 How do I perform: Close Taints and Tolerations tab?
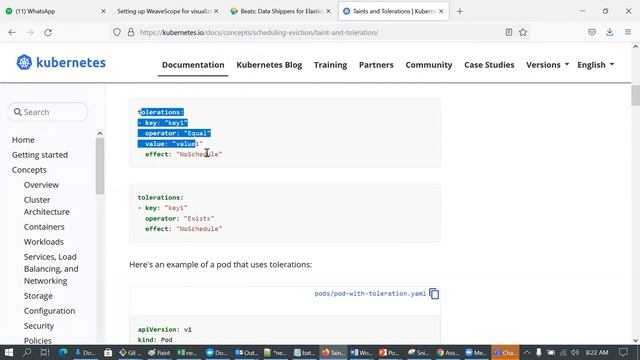(441, 11)
